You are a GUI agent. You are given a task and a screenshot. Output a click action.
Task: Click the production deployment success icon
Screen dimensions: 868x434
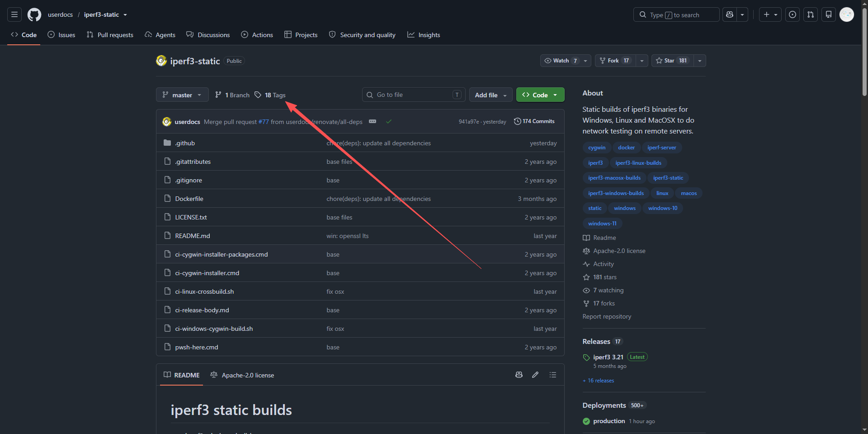(586, 421)
